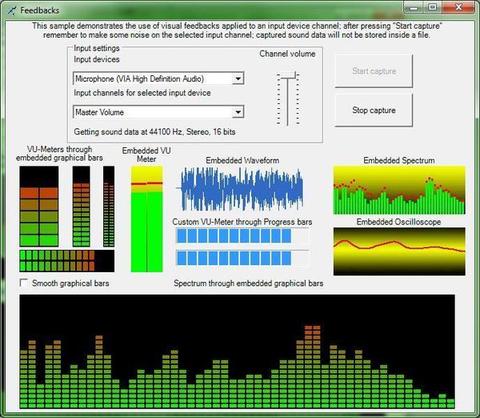Click the Channel volume slider thumb
The height and width of the screenshot is (418, 480).
pos(288,77)
